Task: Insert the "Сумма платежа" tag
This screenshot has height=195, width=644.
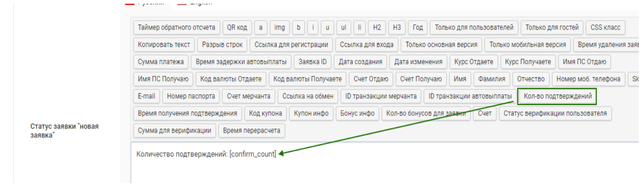Action: [161, 62]
